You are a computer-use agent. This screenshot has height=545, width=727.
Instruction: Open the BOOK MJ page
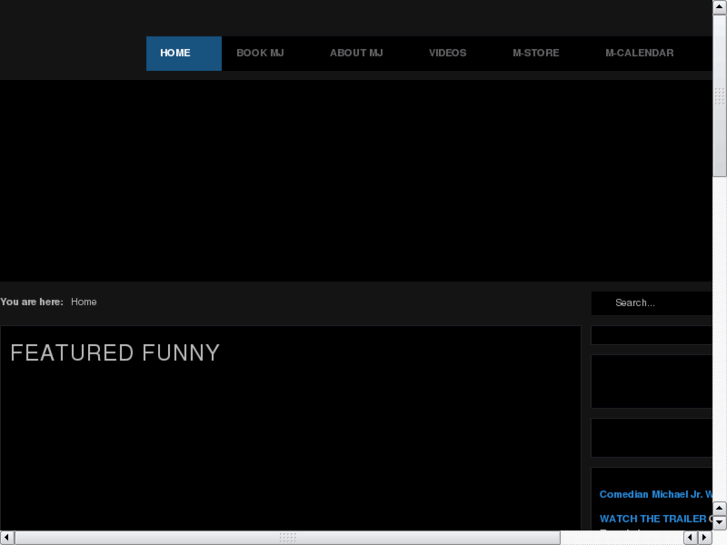coord(260,53)
